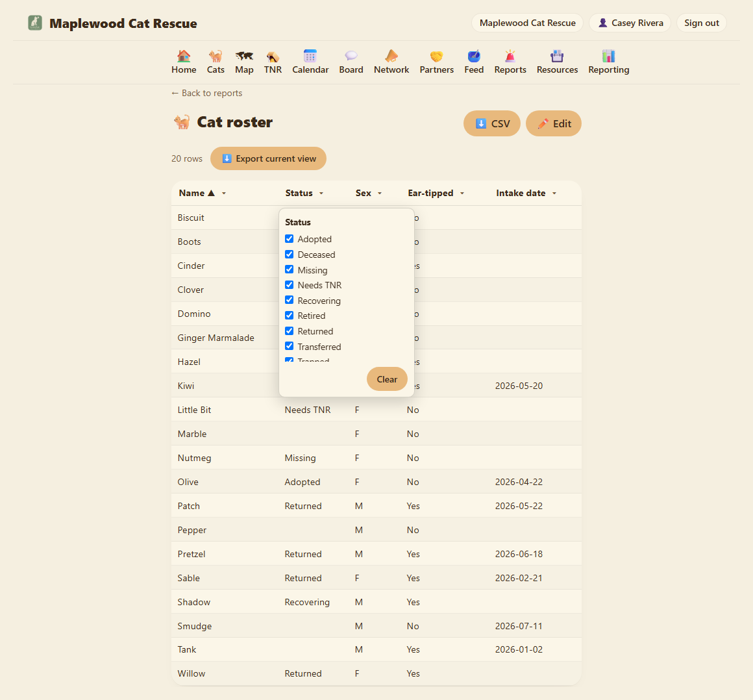Uncheck the Needs TNR status checkbox
The image size is (753, 700).
pyautogui.click(x=289, y=285)
